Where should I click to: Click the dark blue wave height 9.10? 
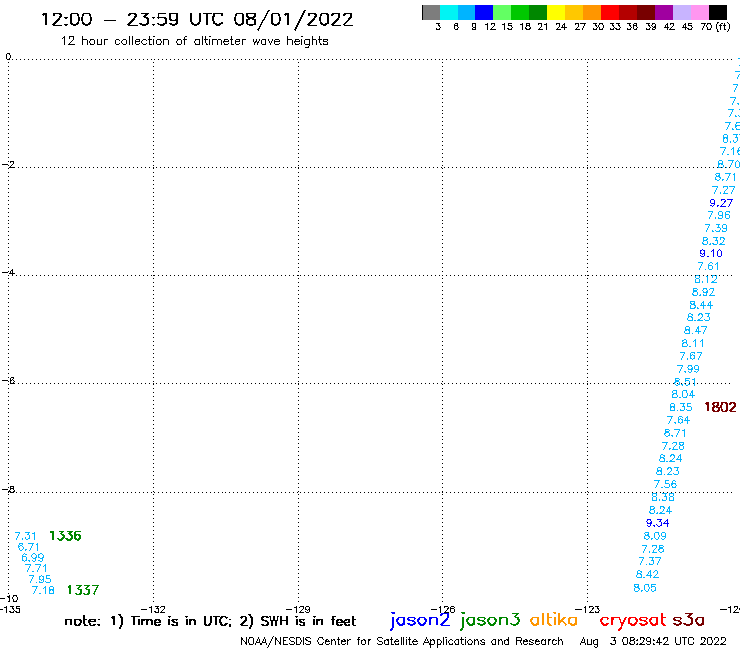(x=711, y=253)
